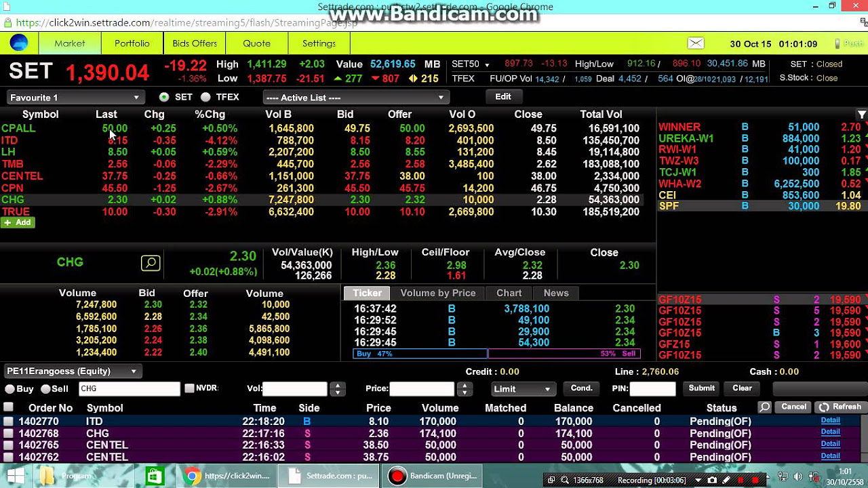The height and width of the screenshot is (488, 868).
Task: Click the PIN input field
Action: coord(653,389)
